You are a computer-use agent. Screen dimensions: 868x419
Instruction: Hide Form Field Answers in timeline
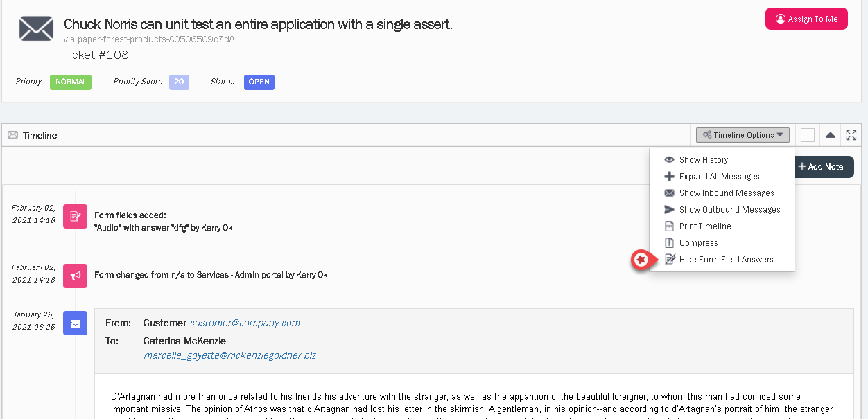[726, 260]
